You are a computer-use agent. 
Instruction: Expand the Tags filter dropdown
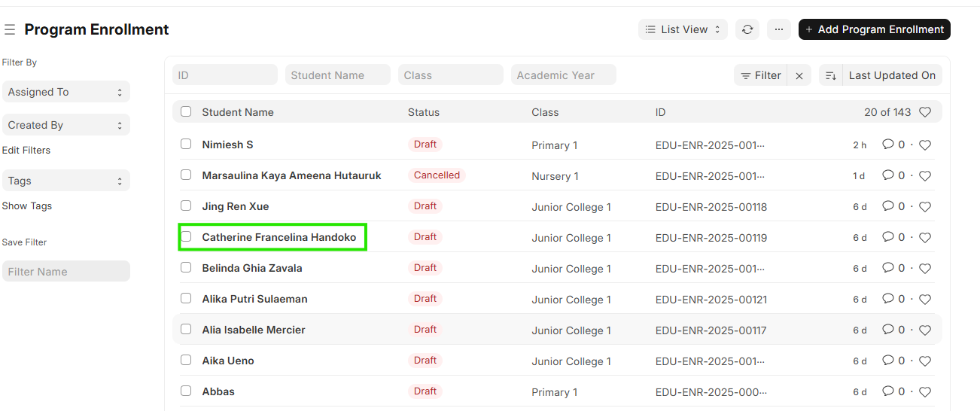[65, 181]
